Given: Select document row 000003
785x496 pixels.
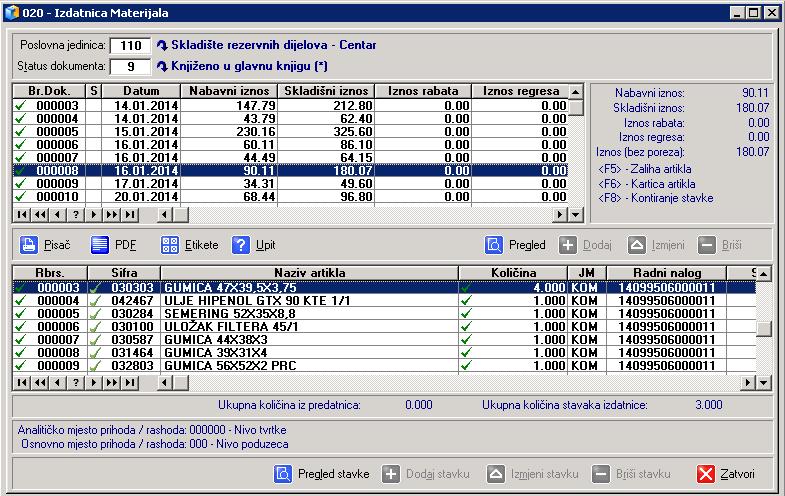Looking at the screenshot, I should (x=290, y=106).
